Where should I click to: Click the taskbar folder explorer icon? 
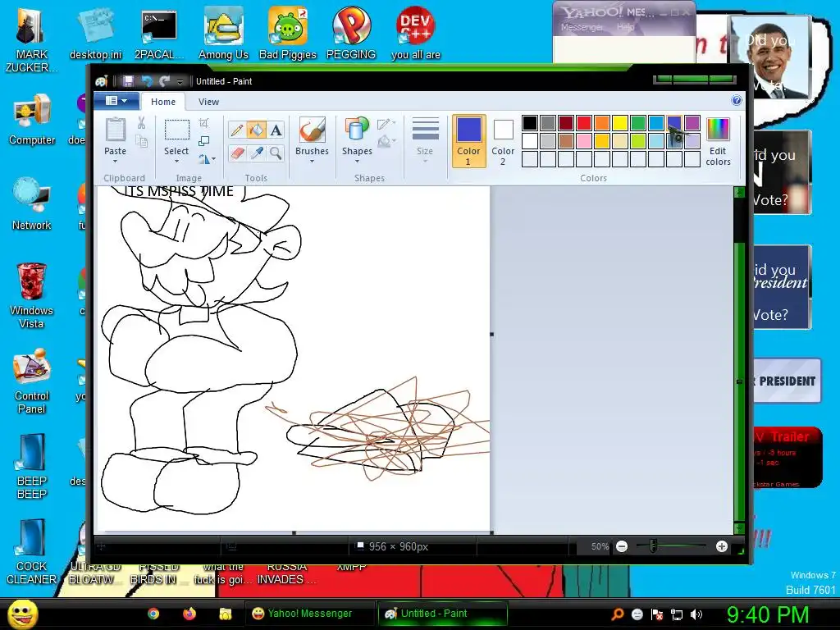point(225,614)
